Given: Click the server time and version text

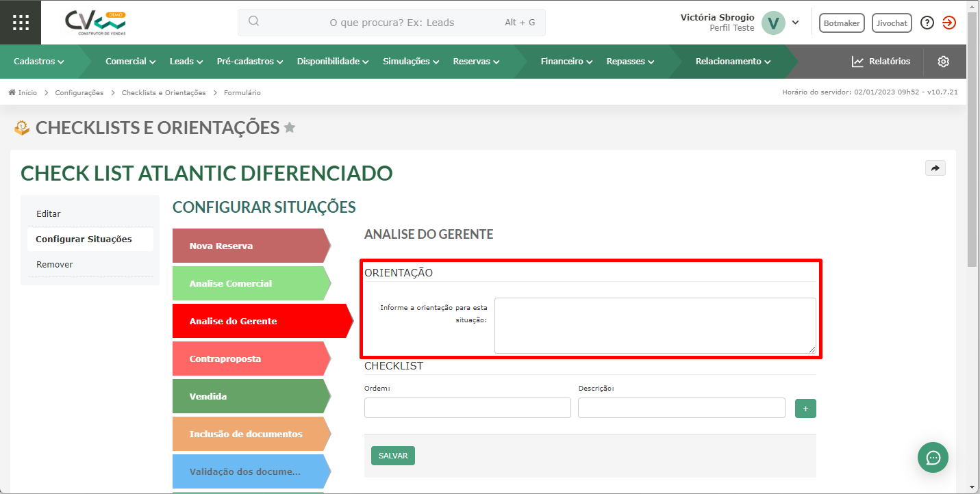Looking at the screenshot, I should pos(870,92).
